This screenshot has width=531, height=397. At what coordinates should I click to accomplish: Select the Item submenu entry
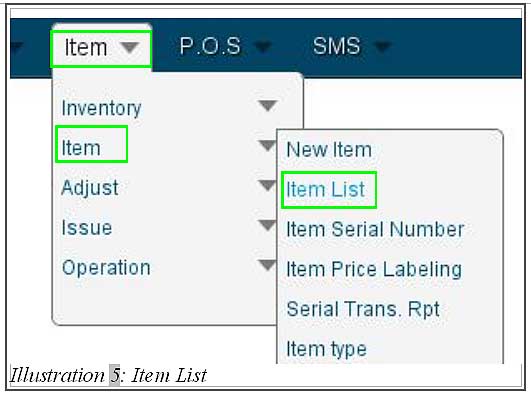(x=81, y=148)
